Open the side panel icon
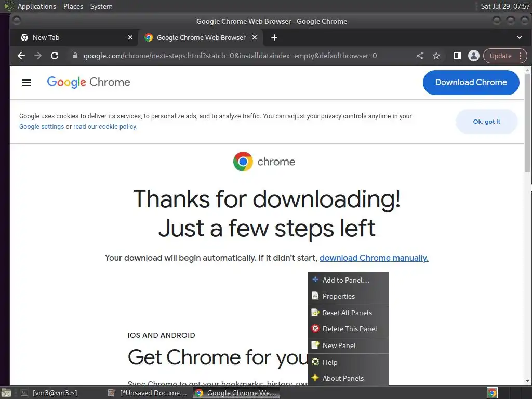Screen dimensions: 532x399 (x=457, y=56)
